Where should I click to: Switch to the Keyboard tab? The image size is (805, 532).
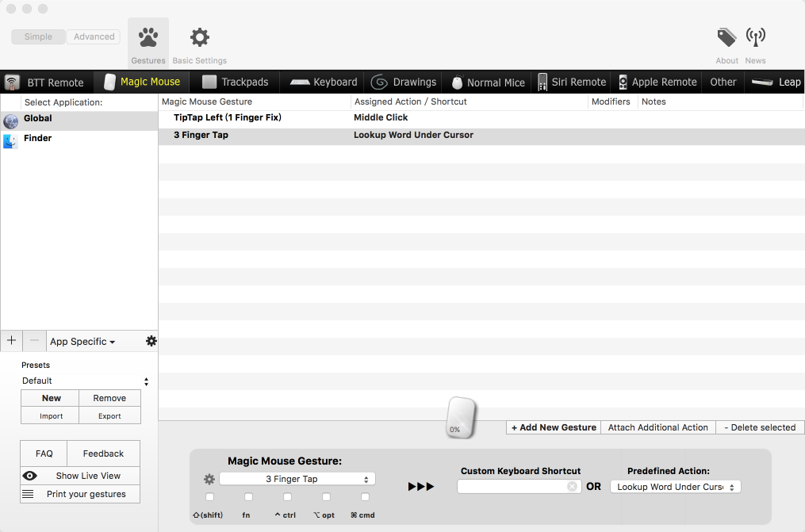(x=324, y=82)
